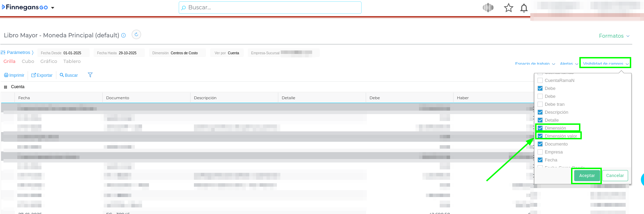The height and width of the screenshot is (214, 644).
Task: Click the Imprimir printer icon
Action: tap(6, 75)
